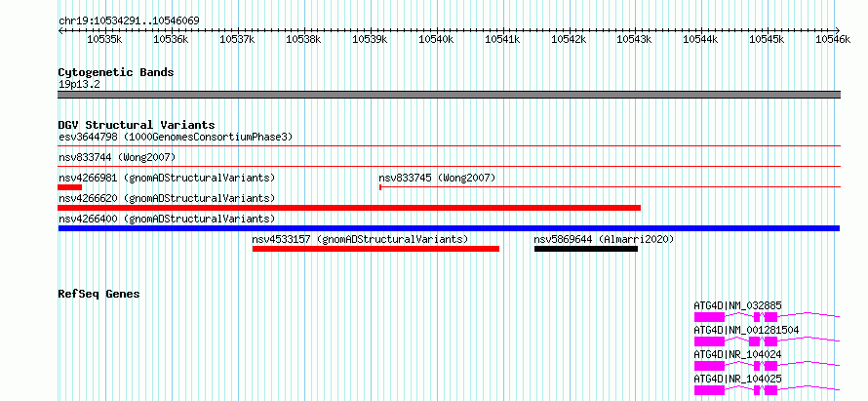Click the ATG4D|NM_001281504 label text
Image resolution: width=868 pixels, height=401 pixels.
click(x=746, y=330)
